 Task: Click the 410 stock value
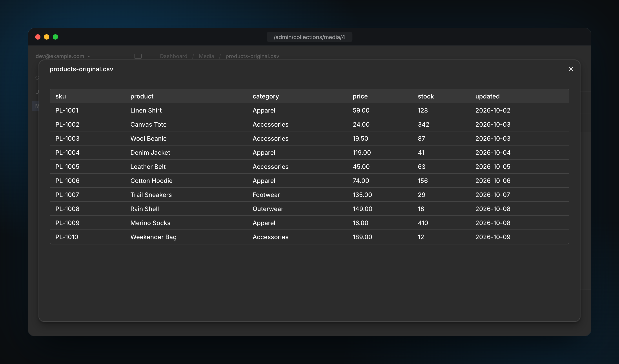tap(423, 223)
